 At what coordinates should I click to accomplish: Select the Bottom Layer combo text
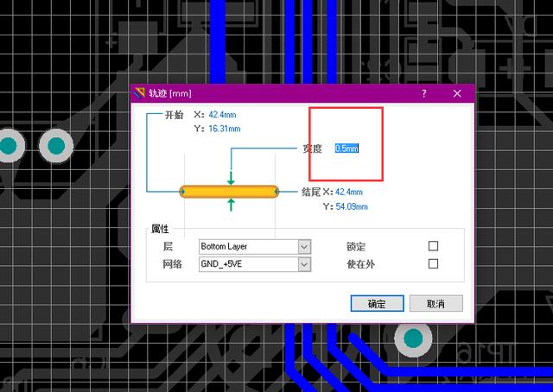[224, 246]
